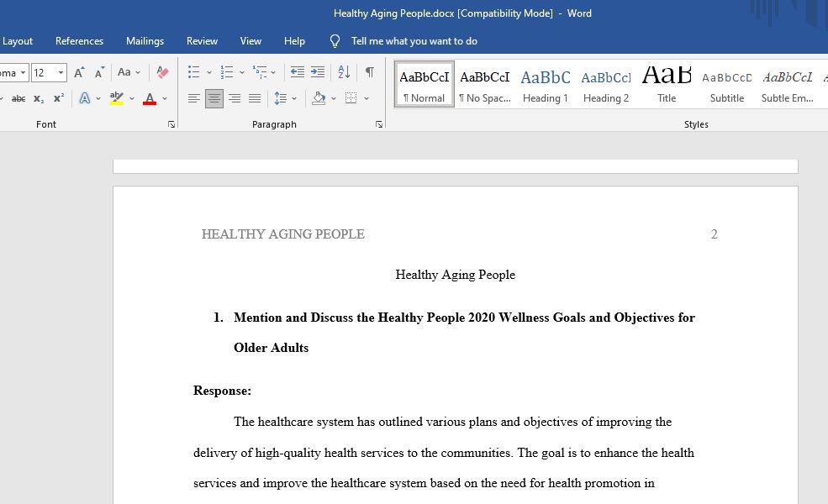828x504 pixels.
Task: Open font color dropdown arrow
Action: 165,98
